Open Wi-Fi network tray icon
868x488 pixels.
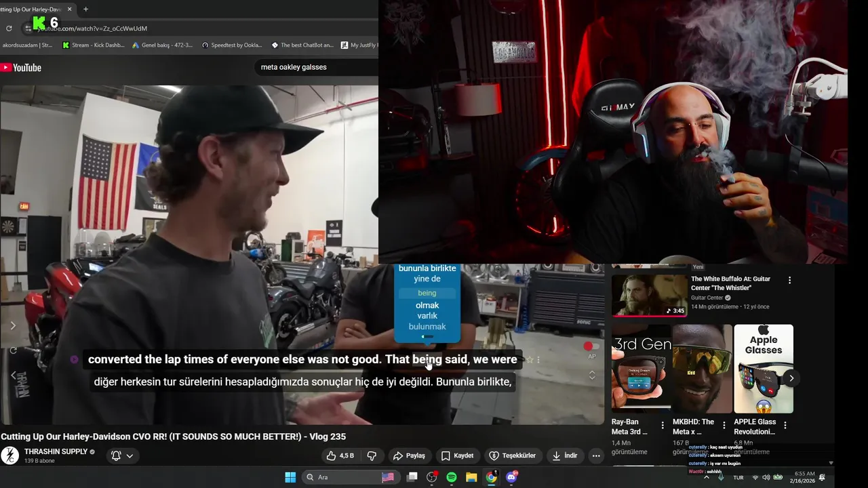point(755,477)
